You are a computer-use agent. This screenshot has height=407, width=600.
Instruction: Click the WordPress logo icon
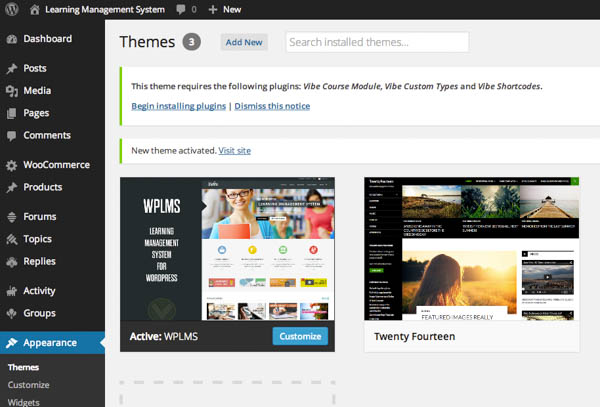[x=11, y=9]
